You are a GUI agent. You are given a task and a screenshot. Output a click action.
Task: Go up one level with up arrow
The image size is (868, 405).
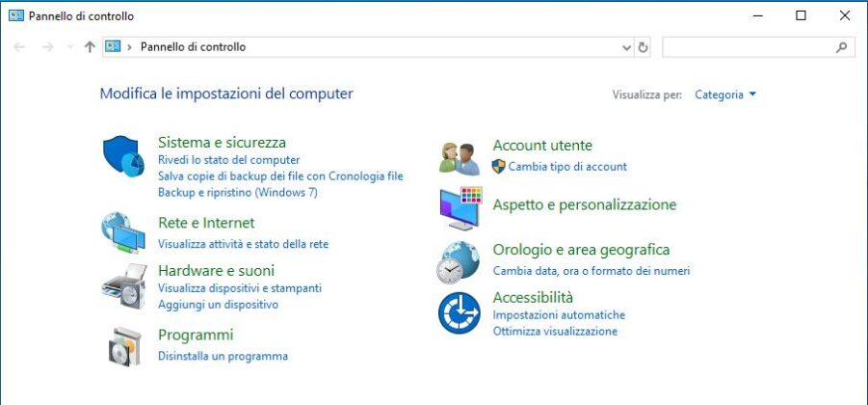coord(90,47)
